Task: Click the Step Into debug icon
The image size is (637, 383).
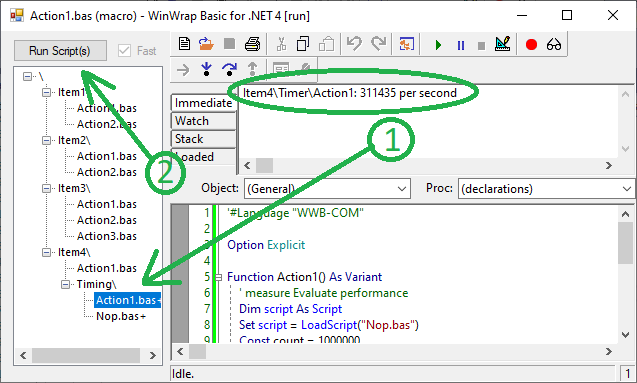Action: [x=206, y=69]
